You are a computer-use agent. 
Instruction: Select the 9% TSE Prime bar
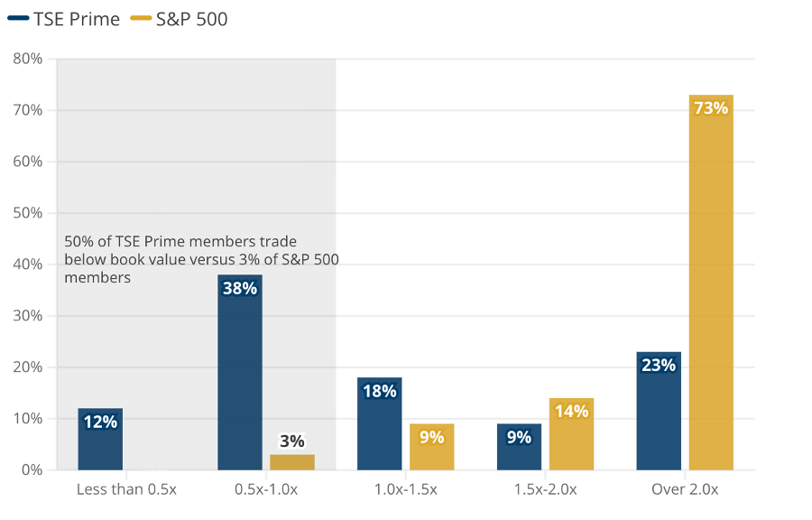click(x=519, y=447)
